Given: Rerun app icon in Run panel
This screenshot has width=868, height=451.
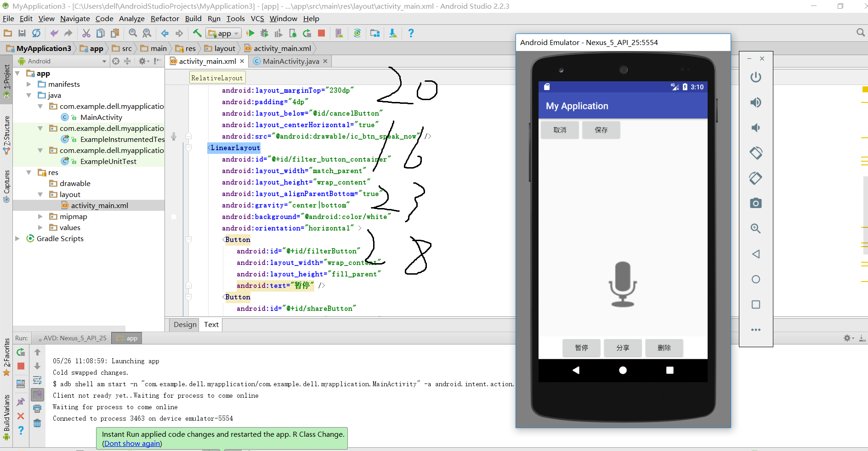Looking at the screenshot, I should pyautogui.click(x=21, y=352).
